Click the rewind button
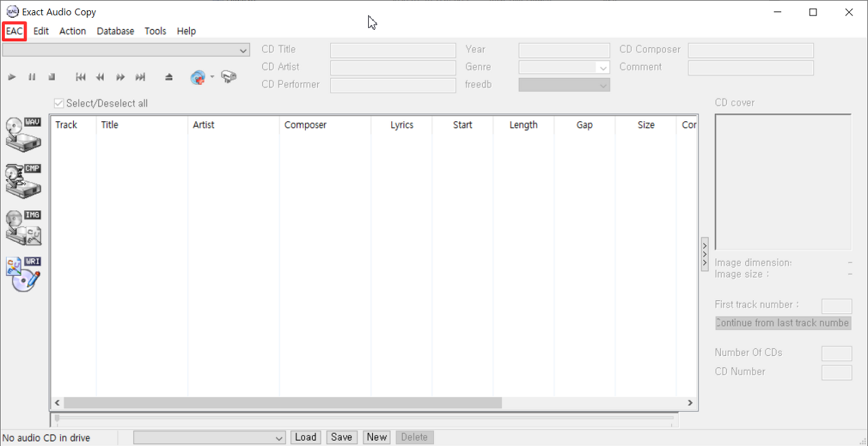Screen dimensions: 868x446 pyautogui.click(x=100, y=77)
